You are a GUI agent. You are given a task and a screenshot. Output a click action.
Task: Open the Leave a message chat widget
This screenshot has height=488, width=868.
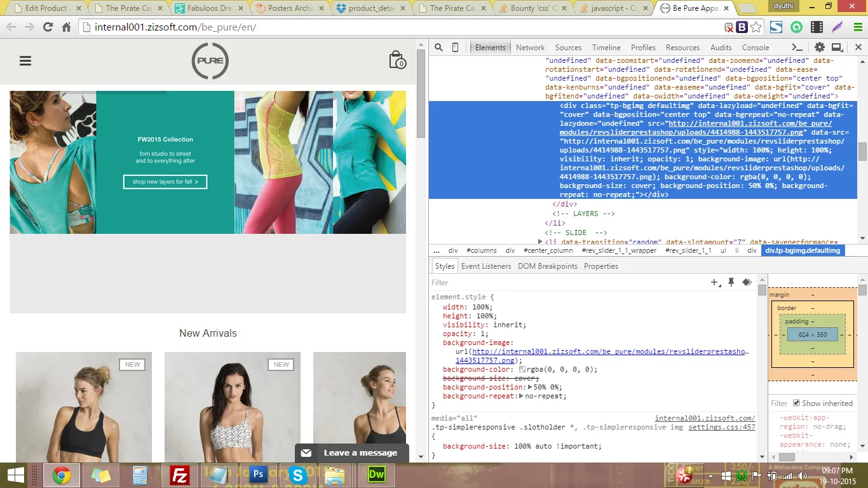click(351, 453)
